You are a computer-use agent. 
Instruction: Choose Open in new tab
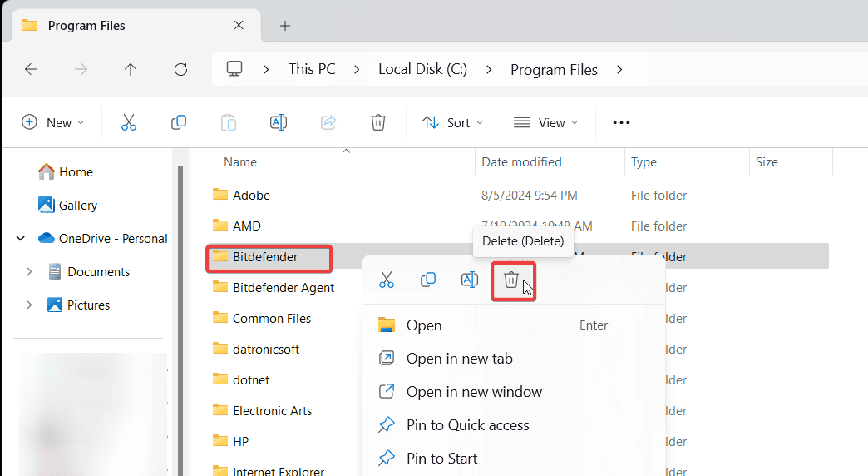(x=514, y=359)
